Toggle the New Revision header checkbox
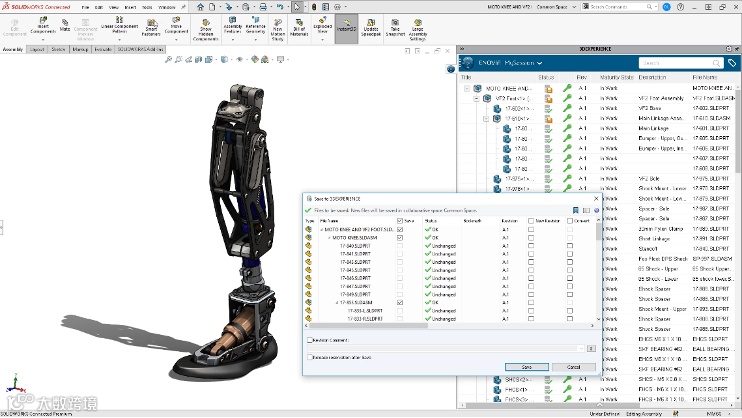This screenshot has height=418, width=742. (x=531, y=221)
